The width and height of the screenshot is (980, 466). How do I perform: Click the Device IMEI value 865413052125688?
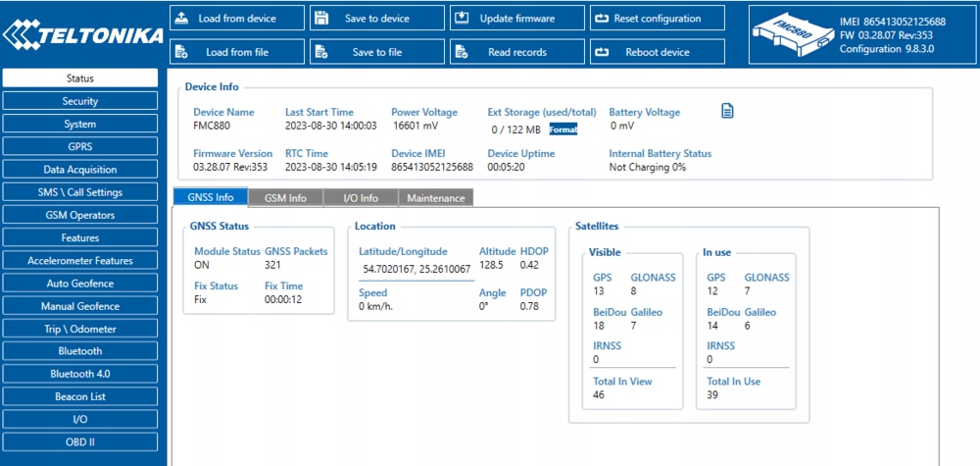432,167
